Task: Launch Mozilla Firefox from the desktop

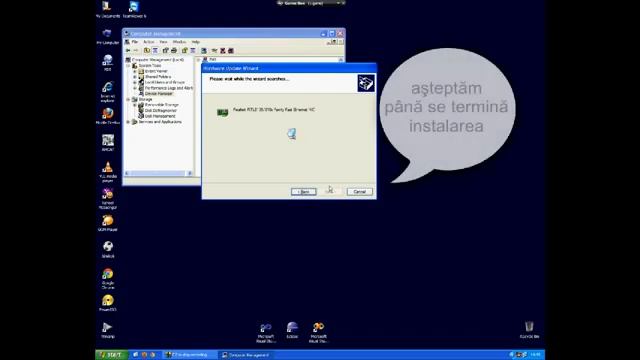Action: pos(108,116)
